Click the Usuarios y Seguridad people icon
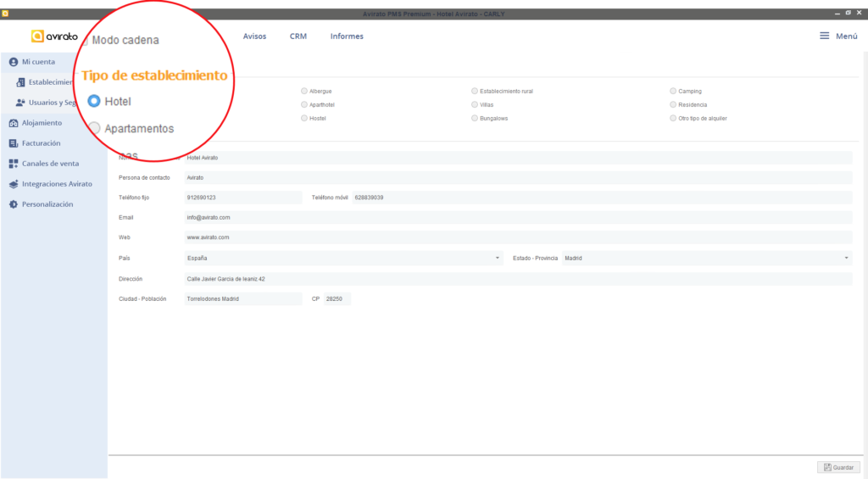The image size is (868, 479). click(20, 103)
